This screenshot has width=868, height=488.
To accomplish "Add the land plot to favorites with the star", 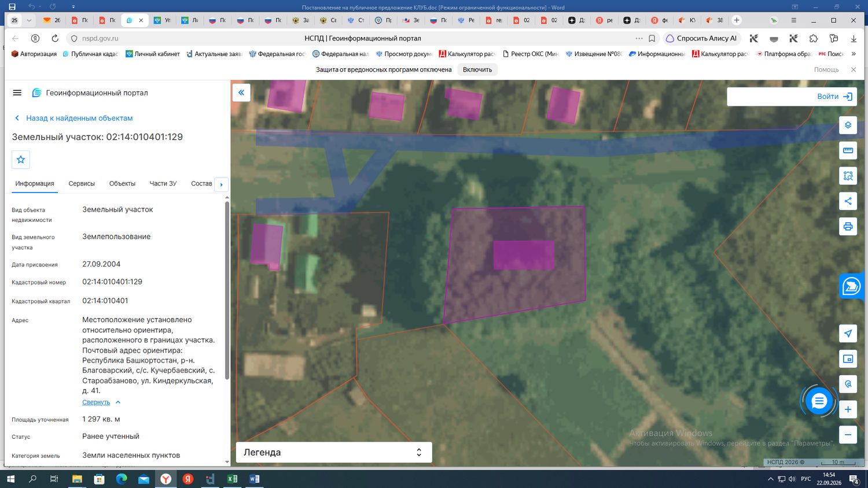I will pyautogui.click(x=21, y=160).
